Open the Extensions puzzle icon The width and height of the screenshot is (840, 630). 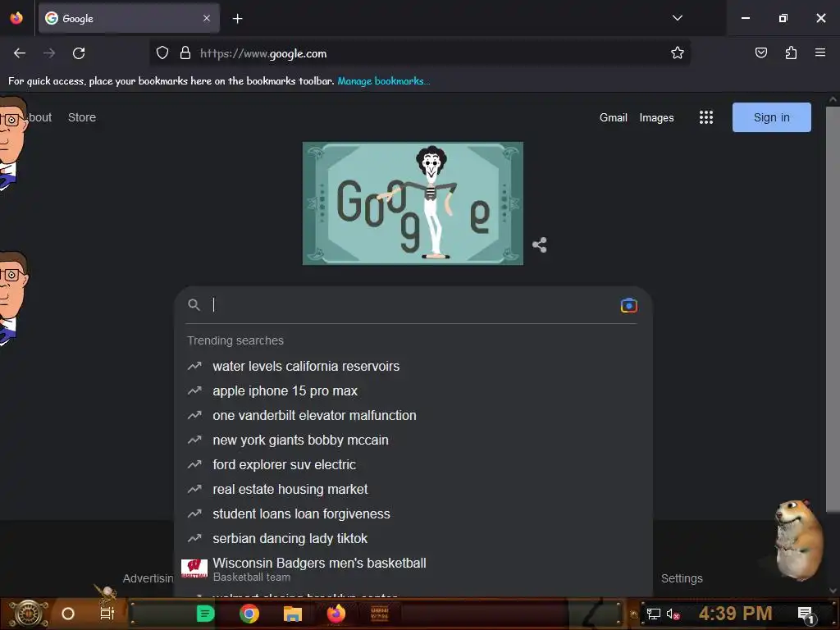click(791, 53)
